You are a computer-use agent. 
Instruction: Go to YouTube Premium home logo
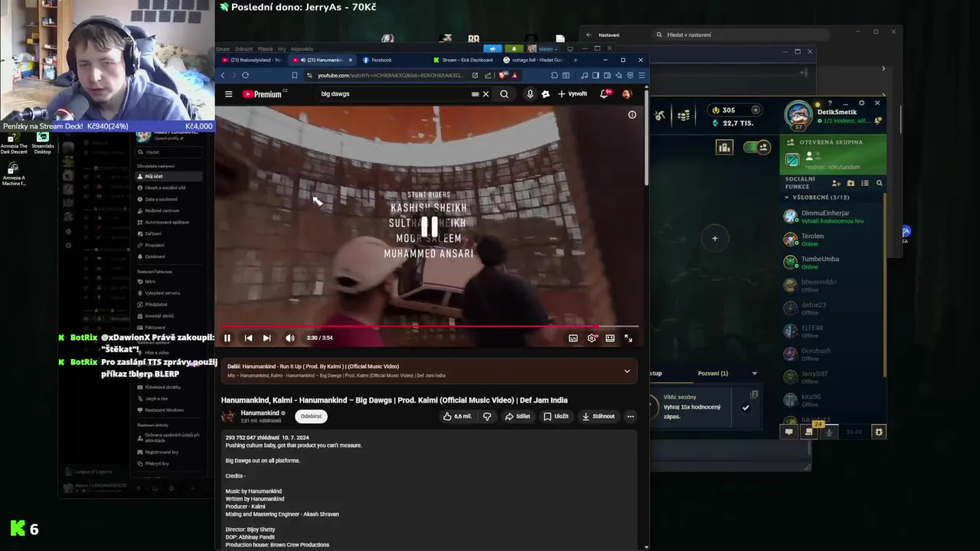coord(264,94)
